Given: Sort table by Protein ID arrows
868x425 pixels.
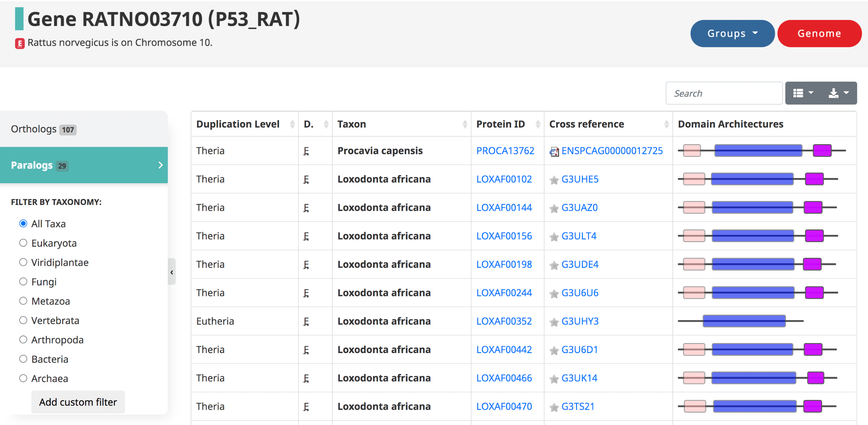Looking at the screenshot, I should point(538,124).
